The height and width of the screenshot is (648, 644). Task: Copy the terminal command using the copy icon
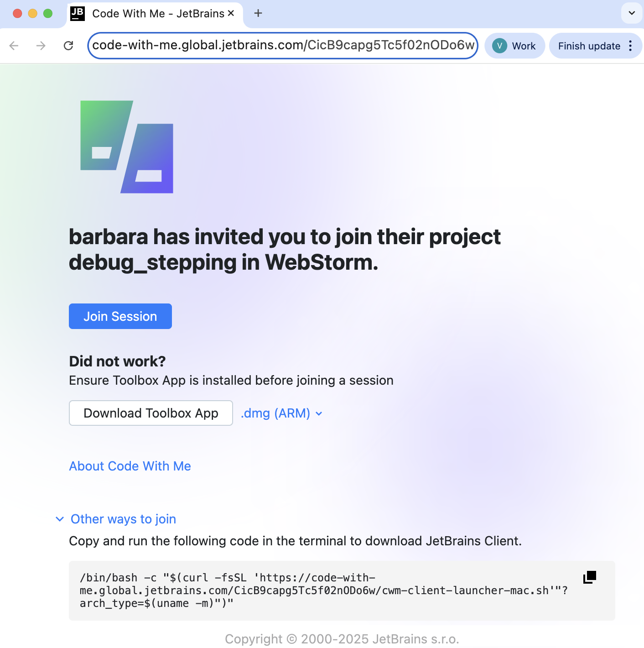(x=589, y=577)
